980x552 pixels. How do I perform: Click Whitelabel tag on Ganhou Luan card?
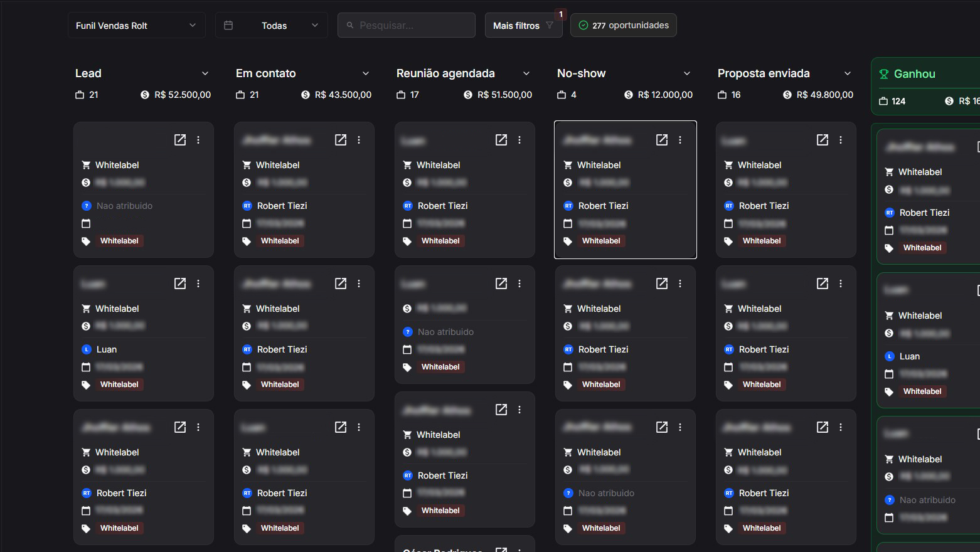[x=922, y=391]
